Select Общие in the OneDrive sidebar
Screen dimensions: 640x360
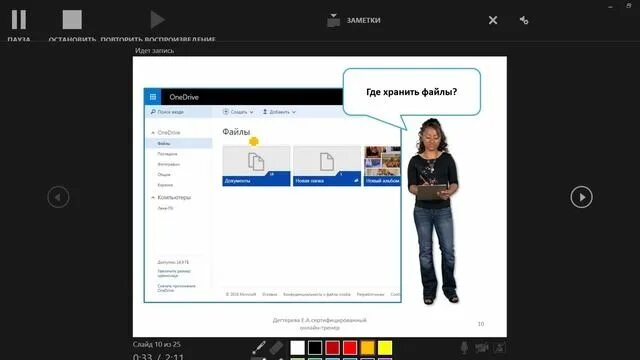click(164, 175)
